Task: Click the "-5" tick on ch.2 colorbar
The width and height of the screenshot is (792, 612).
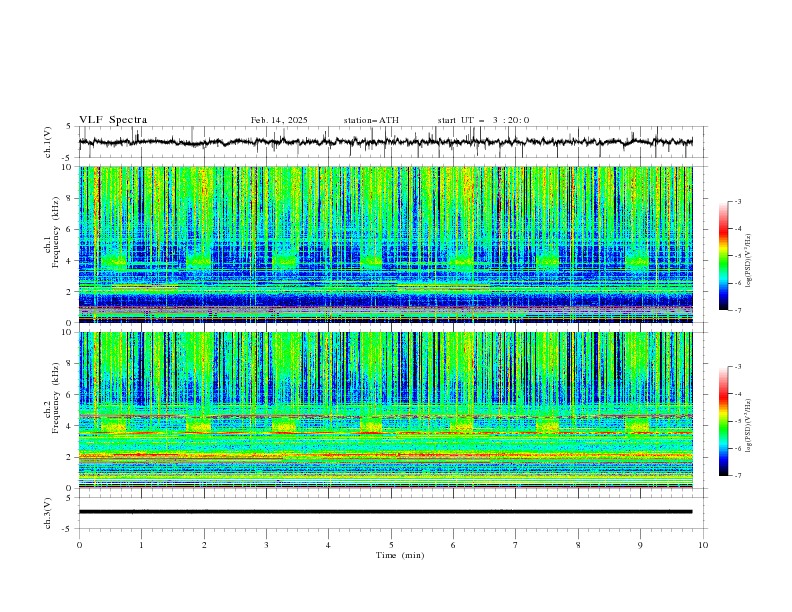Action: [x=737, y=421]
